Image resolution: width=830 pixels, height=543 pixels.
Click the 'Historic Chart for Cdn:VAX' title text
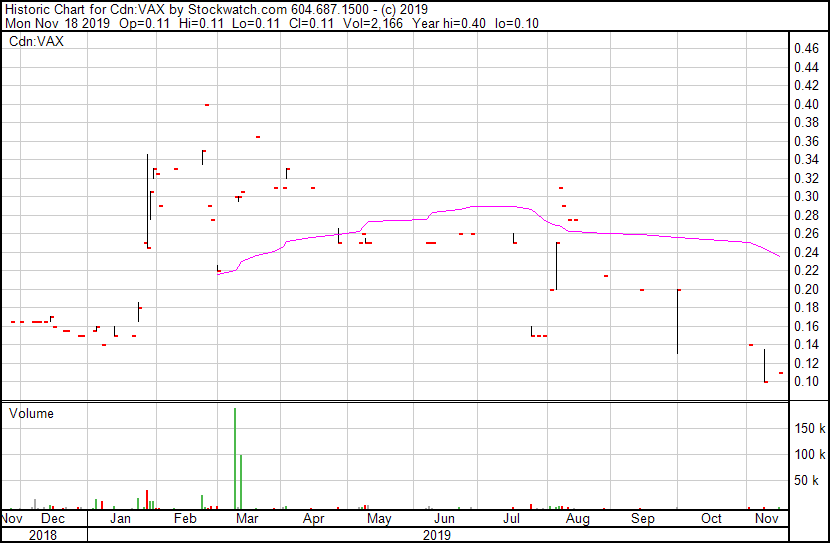[85, 10]
